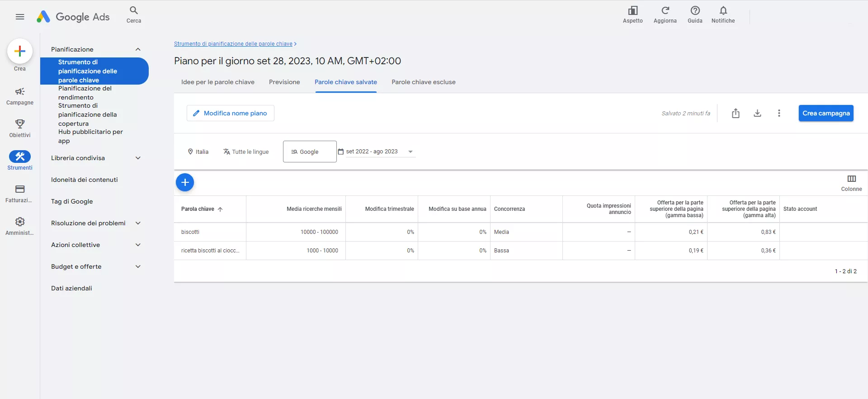
Task: Click the Modifica trimestrale column header
Action: coord(389,209)
